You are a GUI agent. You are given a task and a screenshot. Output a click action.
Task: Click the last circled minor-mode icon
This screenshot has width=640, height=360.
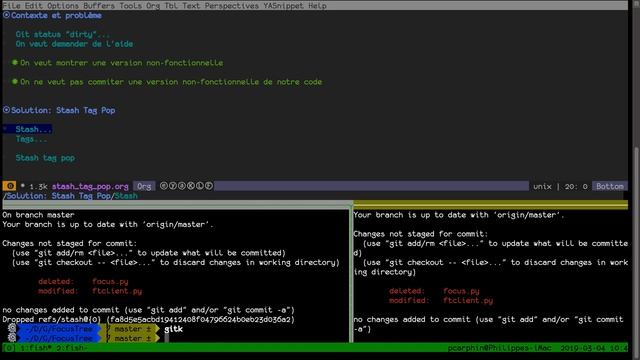209,186
